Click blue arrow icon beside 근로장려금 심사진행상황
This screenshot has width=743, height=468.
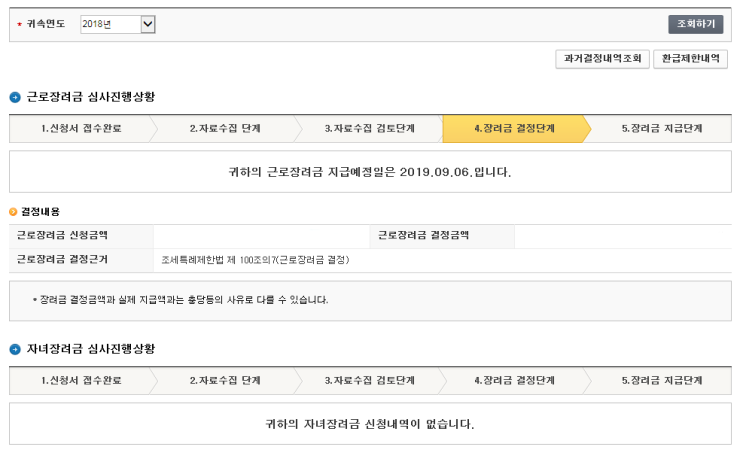click(15, 98)
